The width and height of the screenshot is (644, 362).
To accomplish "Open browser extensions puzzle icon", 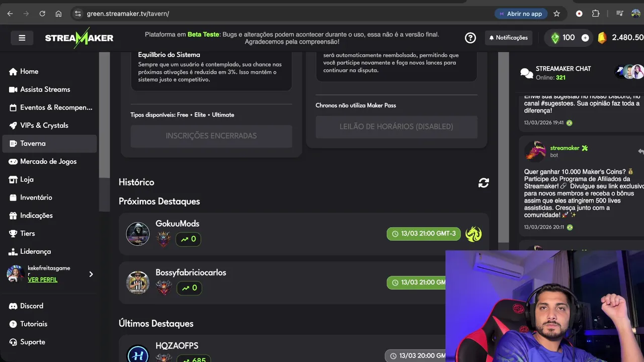I will (596, 14).
